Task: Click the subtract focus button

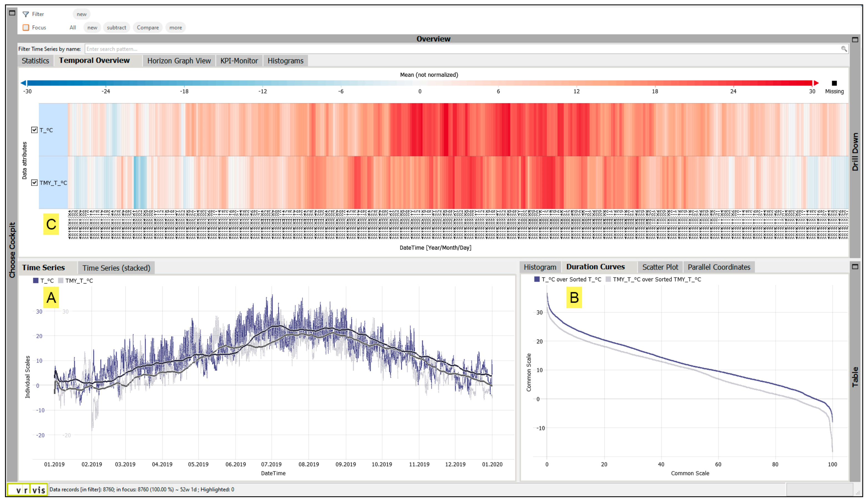Action: click(117, 27)
